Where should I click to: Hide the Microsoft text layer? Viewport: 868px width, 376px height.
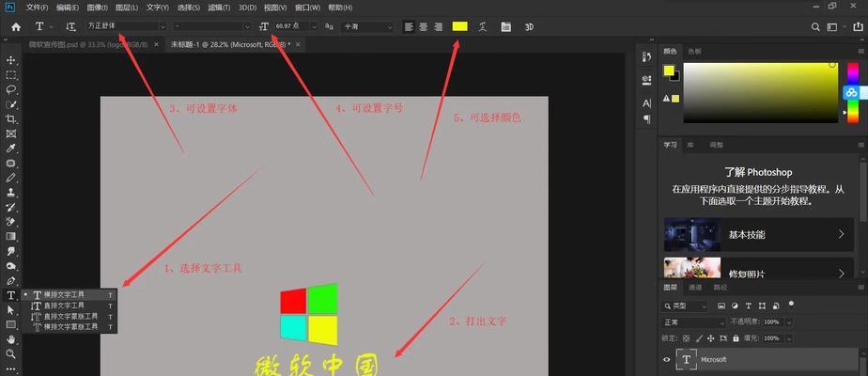click(x=667, y=359)
